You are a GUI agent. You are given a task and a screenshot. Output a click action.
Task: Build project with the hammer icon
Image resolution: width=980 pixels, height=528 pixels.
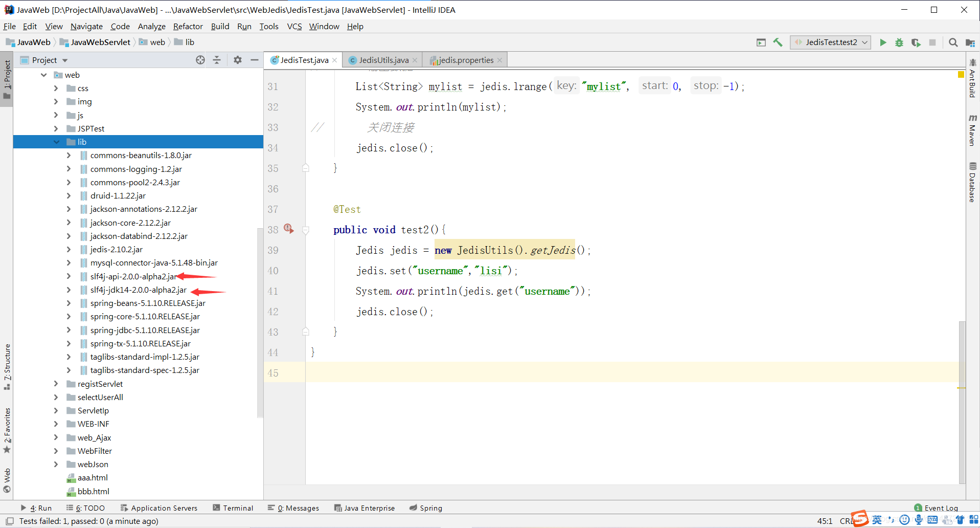coord(778,42)
